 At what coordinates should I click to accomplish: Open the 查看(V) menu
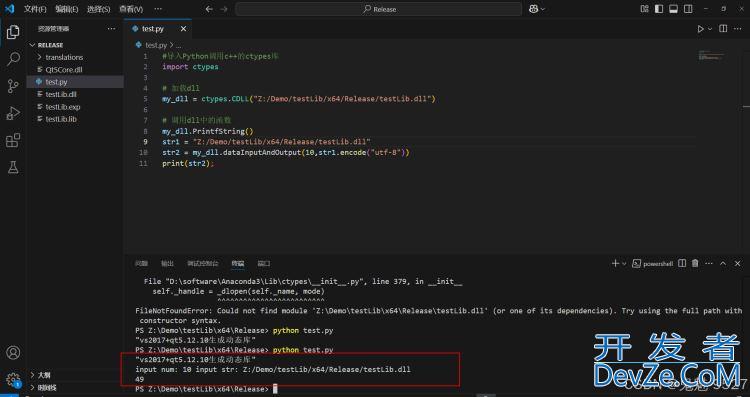pos(131,9)
